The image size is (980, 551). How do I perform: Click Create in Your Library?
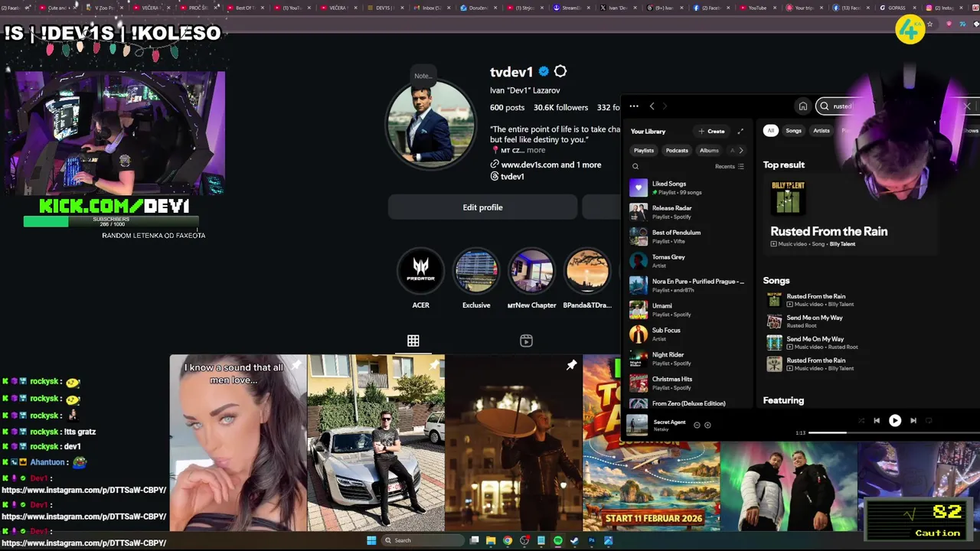point(711,131)
